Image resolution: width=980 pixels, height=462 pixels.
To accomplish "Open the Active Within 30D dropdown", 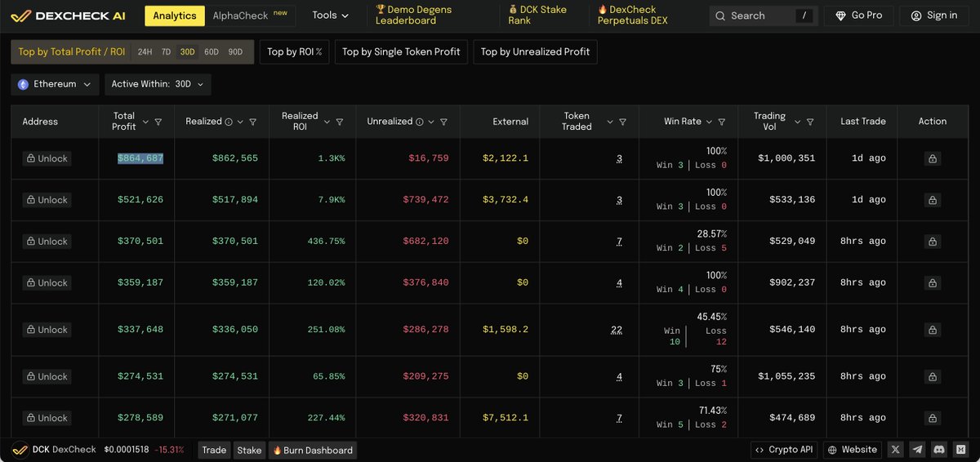I will click(x=158, y=84).
